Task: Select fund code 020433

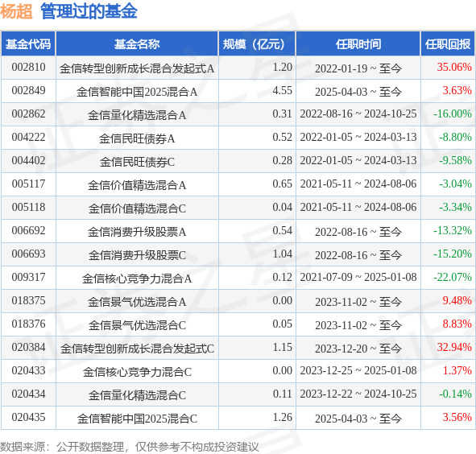Action: tap(28, 371)
